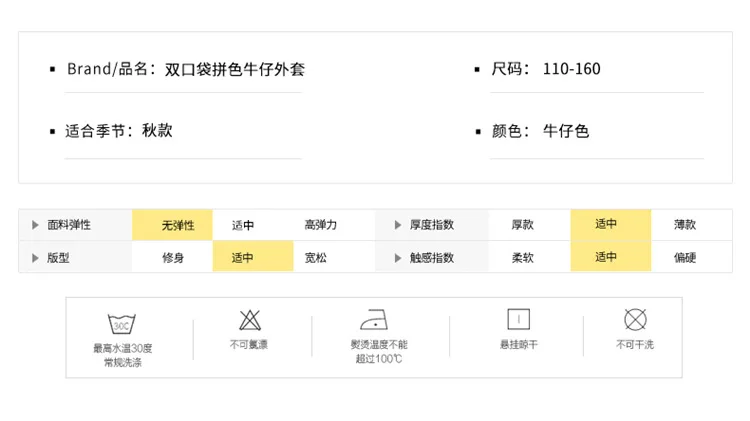Click the 不可干洗 caption

tap(635, 344)
